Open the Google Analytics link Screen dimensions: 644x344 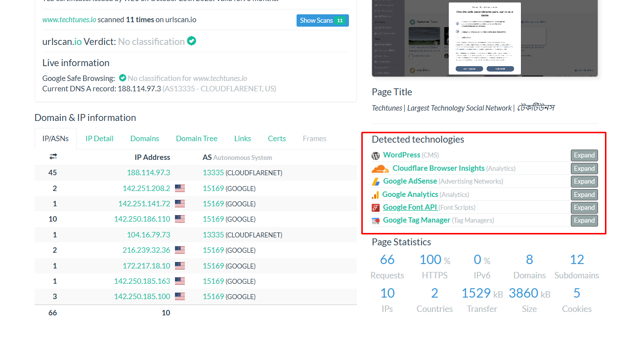pyautogui.click(x=410, y=194)
